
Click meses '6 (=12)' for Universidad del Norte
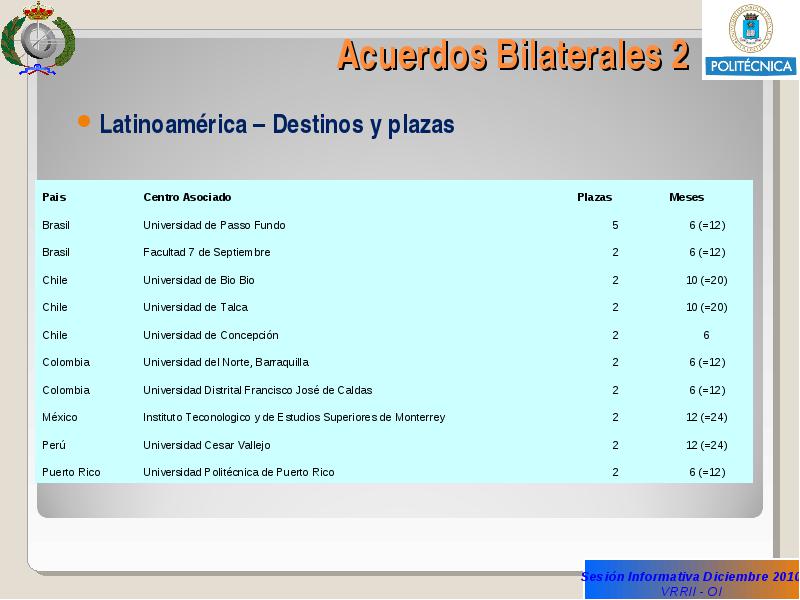tap(707, 362)
